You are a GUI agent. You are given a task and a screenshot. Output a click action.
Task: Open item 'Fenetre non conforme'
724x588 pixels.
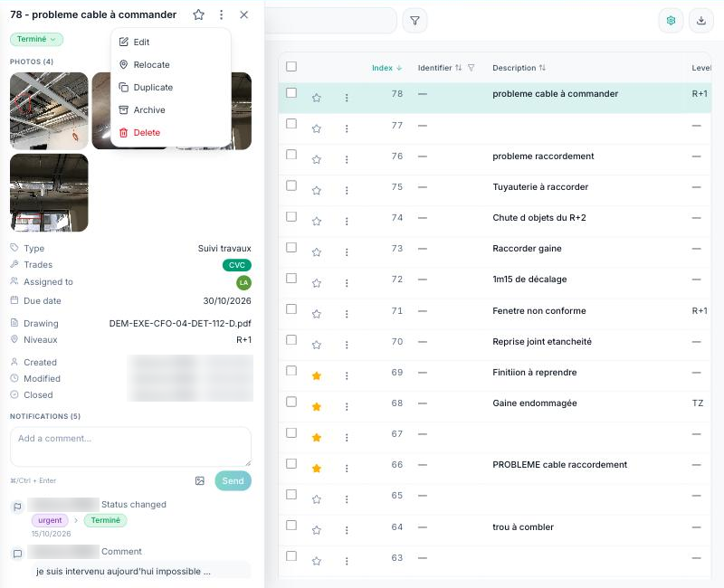tap(538, 311)
